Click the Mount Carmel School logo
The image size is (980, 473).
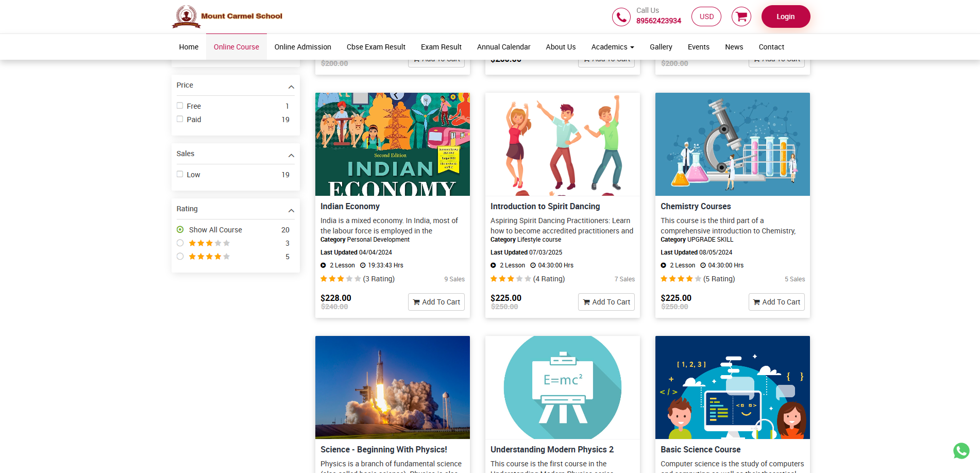click(227, 16)
